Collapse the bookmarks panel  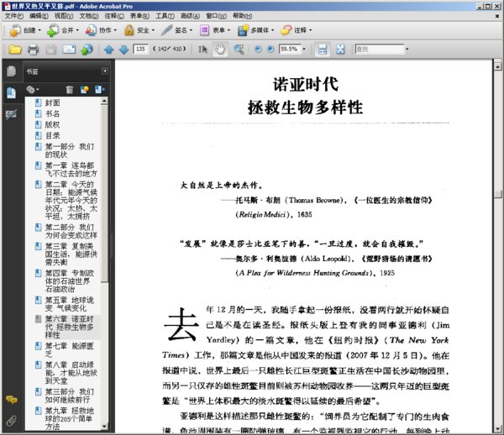pos(105,72)
